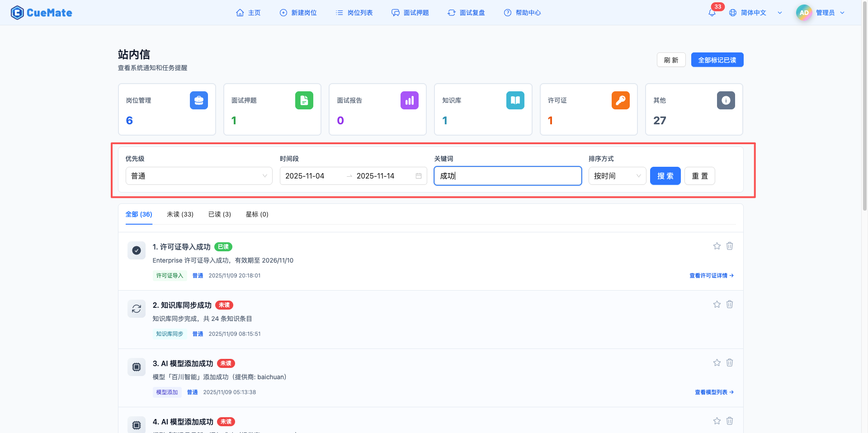Click 全部标记已读 button
The width and height of the screenshot is (868, 433).
717,60
